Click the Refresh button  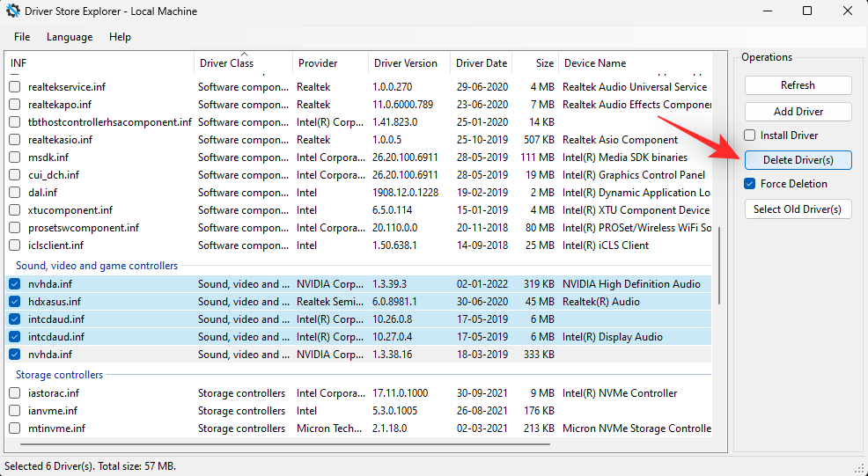pyautogui.click(x=798, y=85)
